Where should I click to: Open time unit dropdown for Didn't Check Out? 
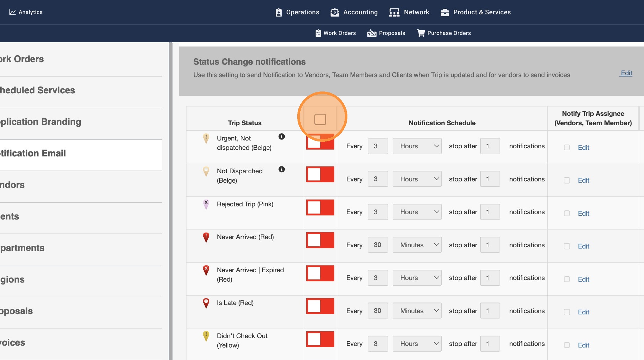pyautogui.click(x=417, y=343)
